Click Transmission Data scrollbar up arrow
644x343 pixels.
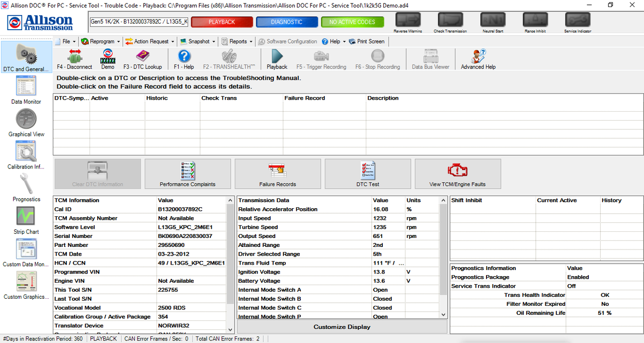click(443, 200)
